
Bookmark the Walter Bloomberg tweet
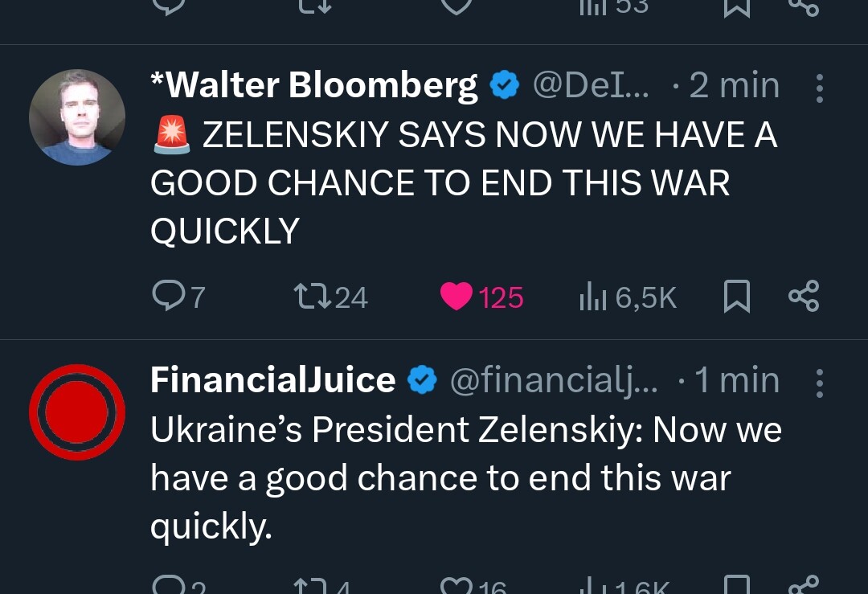click(737, 296)
